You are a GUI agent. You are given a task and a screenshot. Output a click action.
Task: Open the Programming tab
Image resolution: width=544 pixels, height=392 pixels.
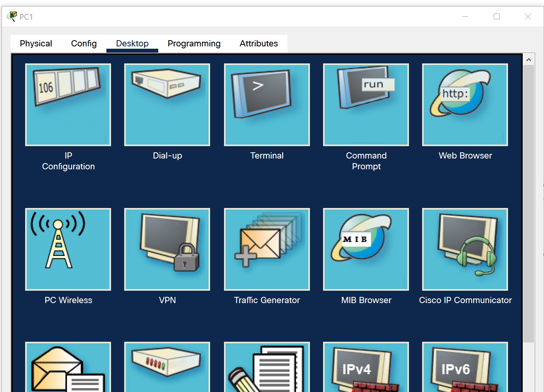pos(194,44)
